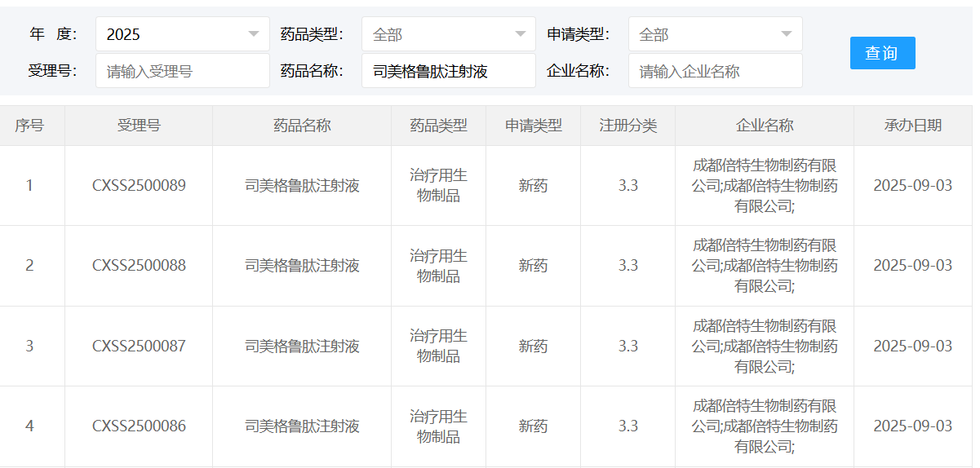Click the 注册分类 column header
The width and height of the screenshot is (980, 468).
coord(627,126)
